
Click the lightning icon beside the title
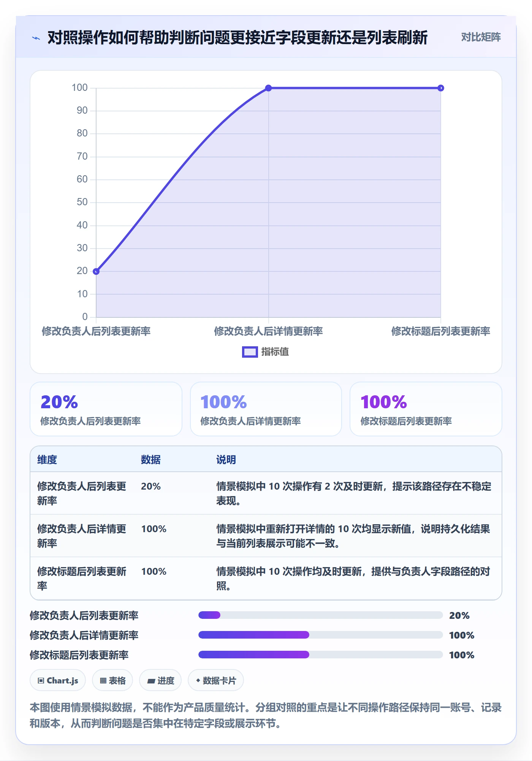pos(36,38)
